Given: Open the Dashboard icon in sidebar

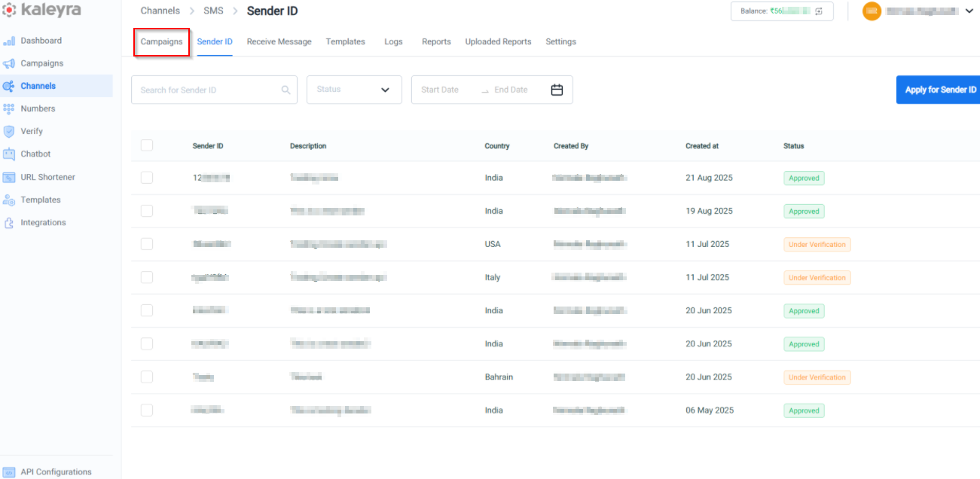Looking at the screenshot, I should (x=9, y=41).
